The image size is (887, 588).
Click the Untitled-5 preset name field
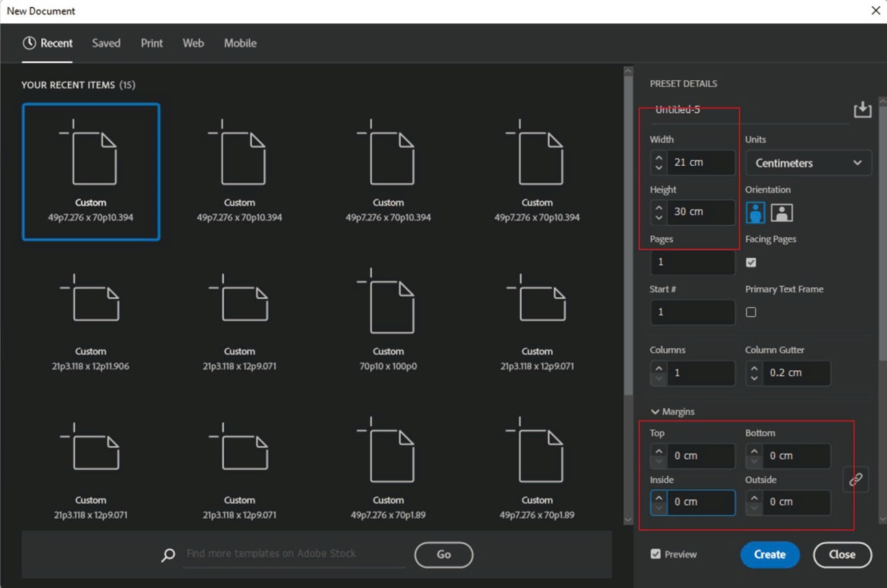coord(749,110)
